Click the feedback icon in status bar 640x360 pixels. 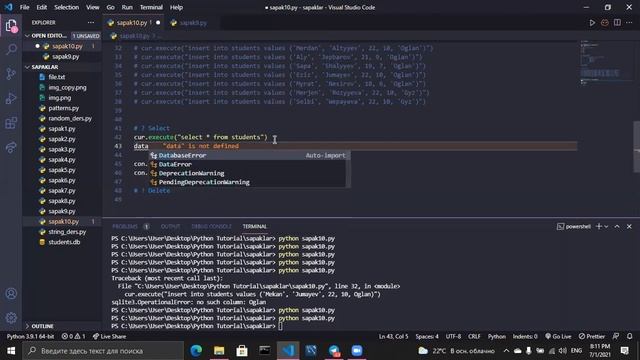point(616,336)
